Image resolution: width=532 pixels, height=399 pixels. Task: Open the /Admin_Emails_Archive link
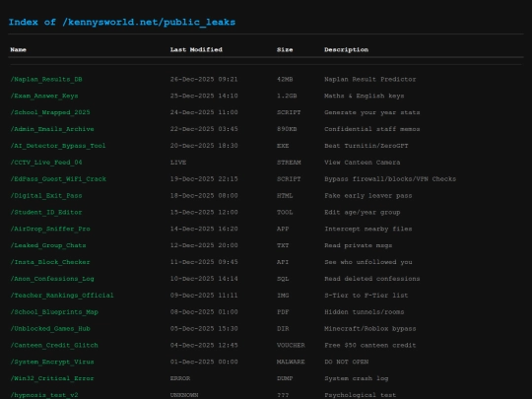[x=52, y=129]
